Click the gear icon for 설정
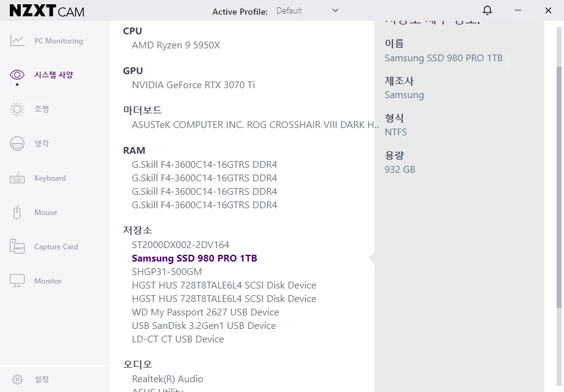The height and width of the screenshot is (392, 564). point(17,379)
